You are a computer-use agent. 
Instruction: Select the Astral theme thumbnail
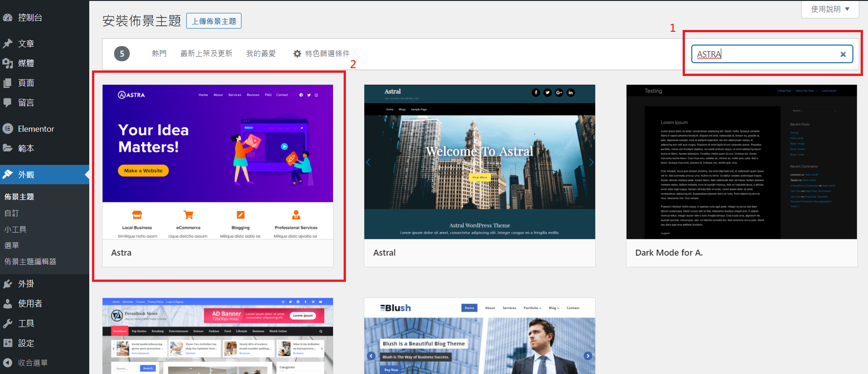point(480,162)
